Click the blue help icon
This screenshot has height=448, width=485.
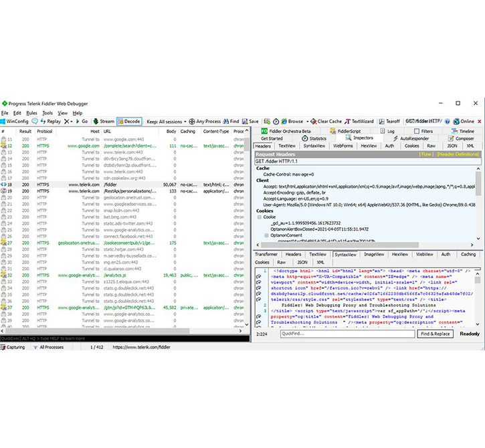point(448,122)
